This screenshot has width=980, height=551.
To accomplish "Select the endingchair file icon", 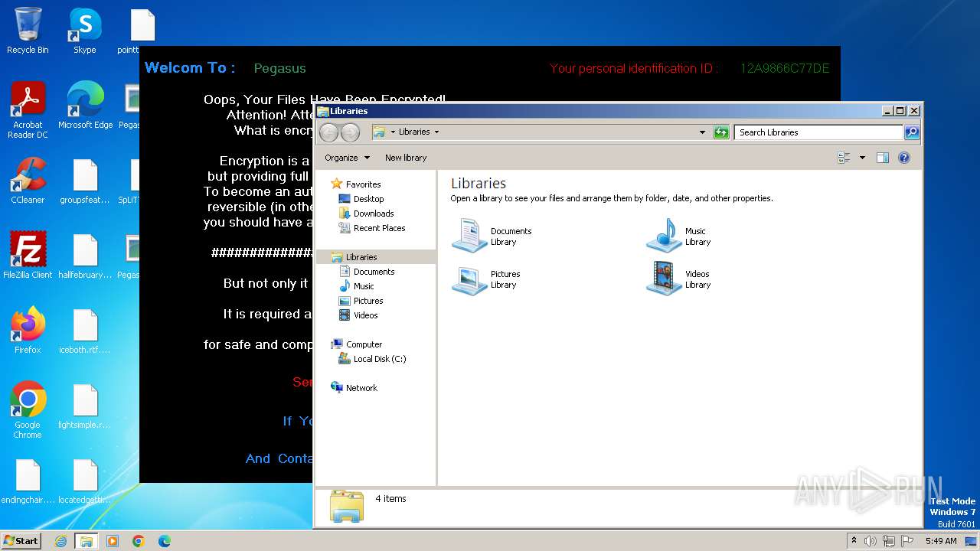I will [28, 481].
